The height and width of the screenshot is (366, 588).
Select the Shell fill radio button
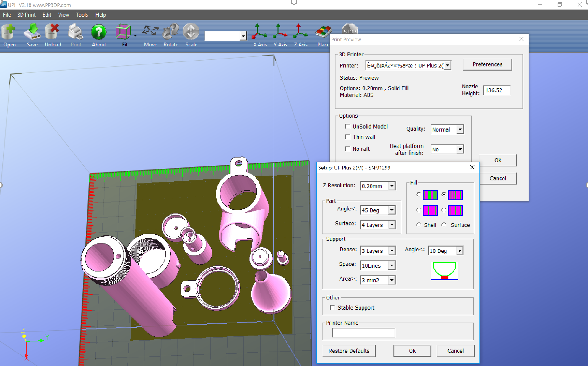[x=418, y=225]
